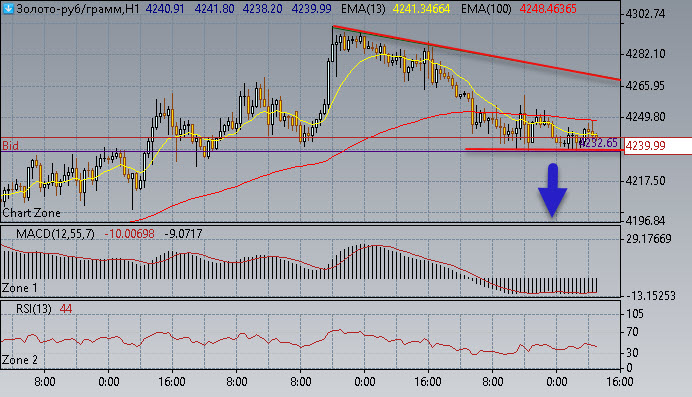Click the blue dropdown arrow icon near symbol name

(x=8, y=8)
